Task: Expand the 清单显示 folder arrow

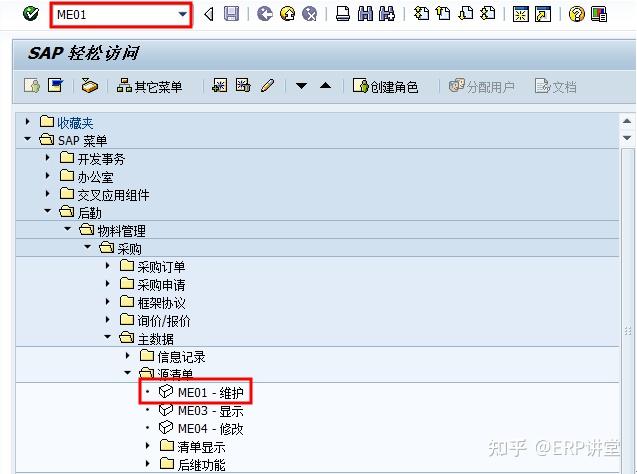Action: 148,446
